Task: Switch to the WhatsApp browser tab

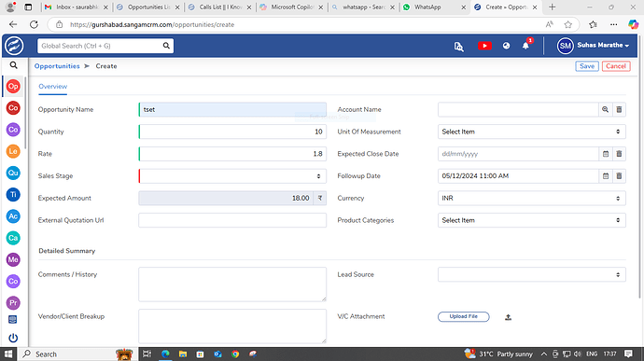Action: point(435,7)
